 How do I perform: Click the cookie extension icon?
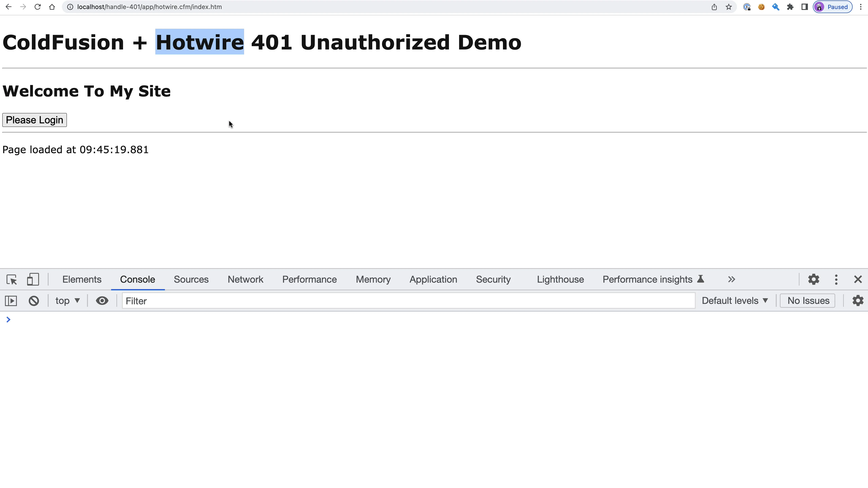[761, 7]
